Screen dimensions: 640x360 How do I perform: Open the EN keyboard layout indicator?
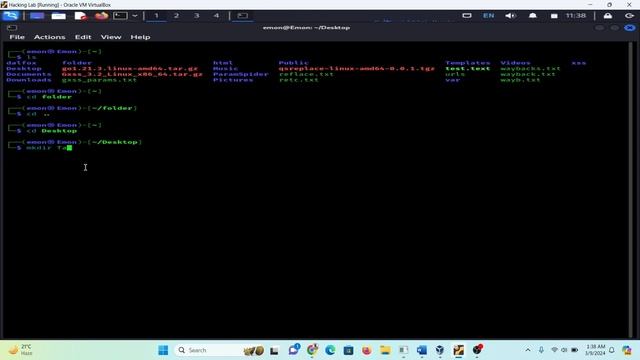[489, 16]
